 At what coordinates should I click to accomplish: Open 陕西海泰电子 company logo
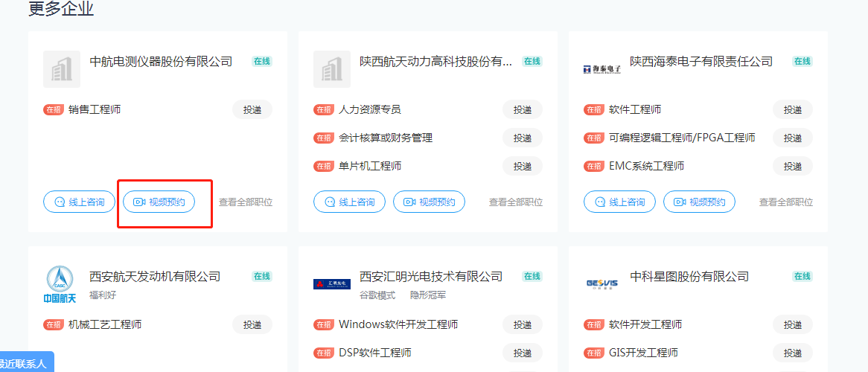point(601,69)
